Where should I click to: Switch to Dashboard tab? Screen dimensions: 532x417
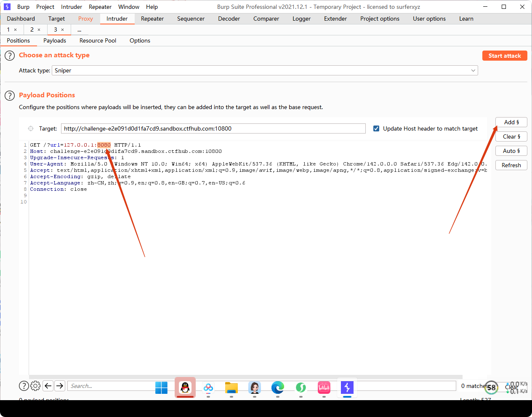click(x=21, y=19)
